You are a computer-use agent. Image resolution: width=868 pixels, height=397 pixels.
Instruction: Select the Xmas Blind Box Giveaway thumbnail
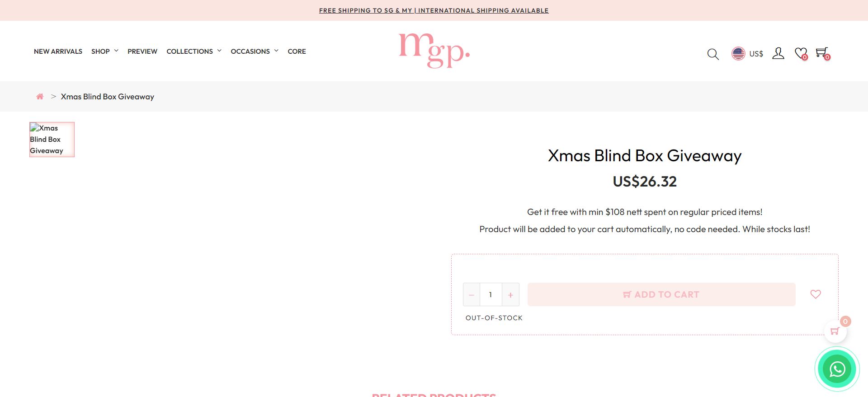pyautogui.click(x=52, y=140)
